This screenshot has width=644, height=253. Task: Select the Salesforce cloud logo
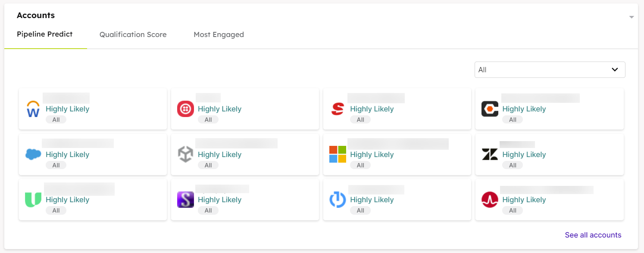pos(33,154)
